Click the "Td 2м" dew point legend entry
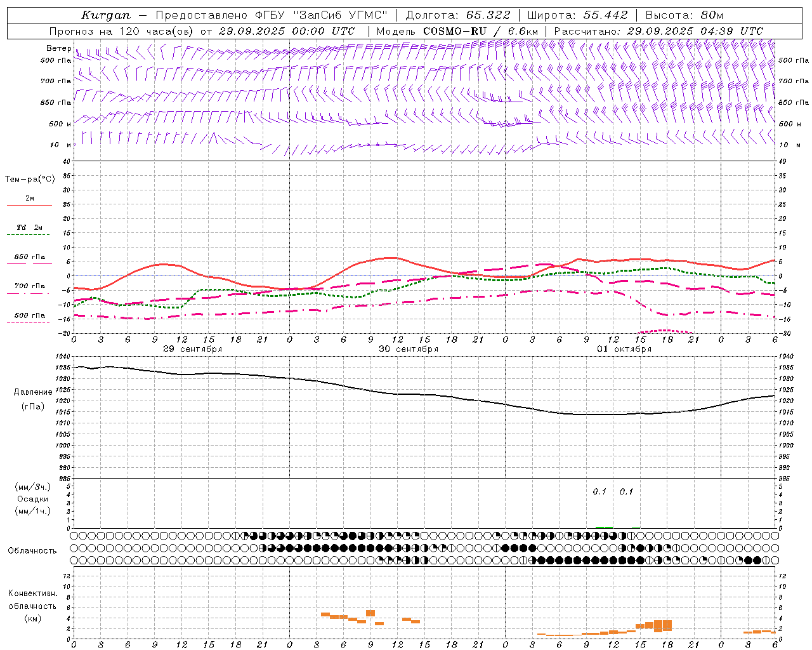This screenshot has width=812, height=650. [x=29, y=227]
